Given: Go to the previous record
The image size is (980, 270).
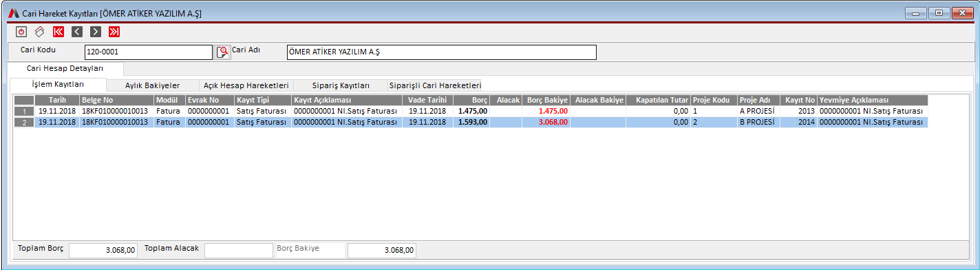Looking at the screenshot, I should [77, 31].
